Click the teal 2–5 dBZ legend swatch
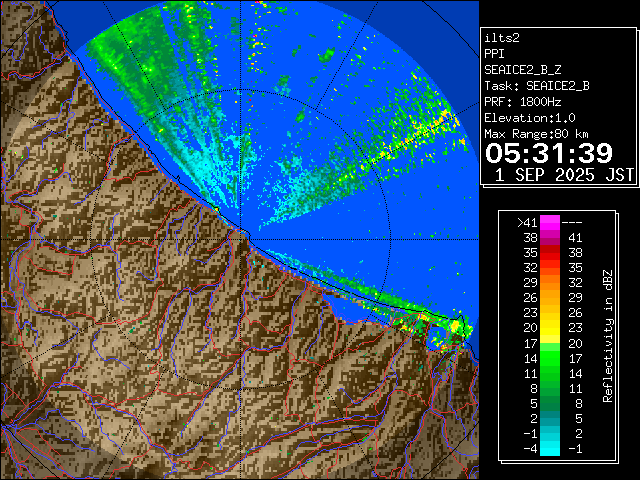 point(550,418)
